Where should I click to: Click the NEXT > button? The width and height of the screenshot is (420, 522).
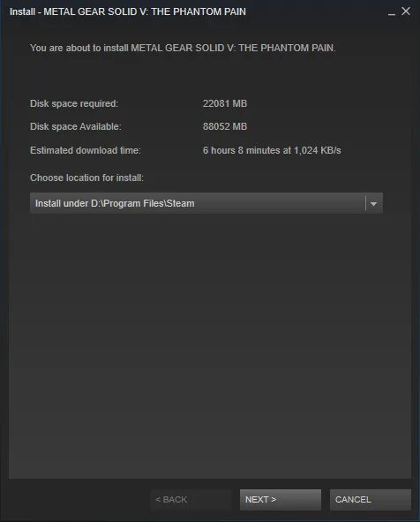coord(281,499)
